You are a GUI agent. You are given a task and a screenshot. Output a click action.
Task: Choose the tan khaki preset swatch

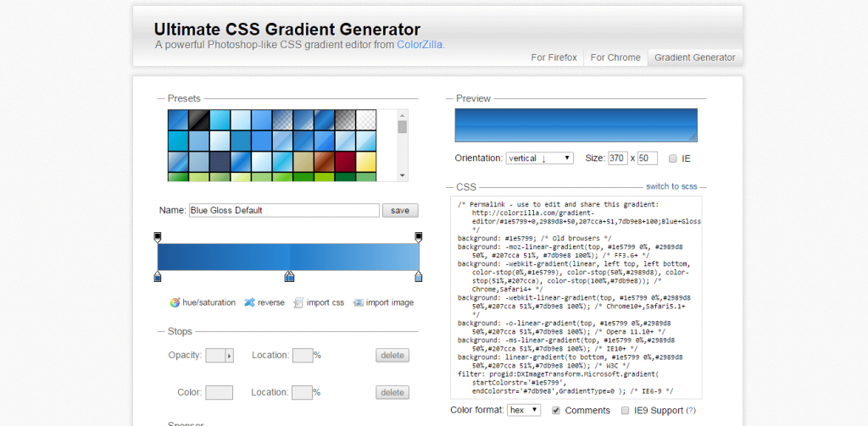pos(303,162)
